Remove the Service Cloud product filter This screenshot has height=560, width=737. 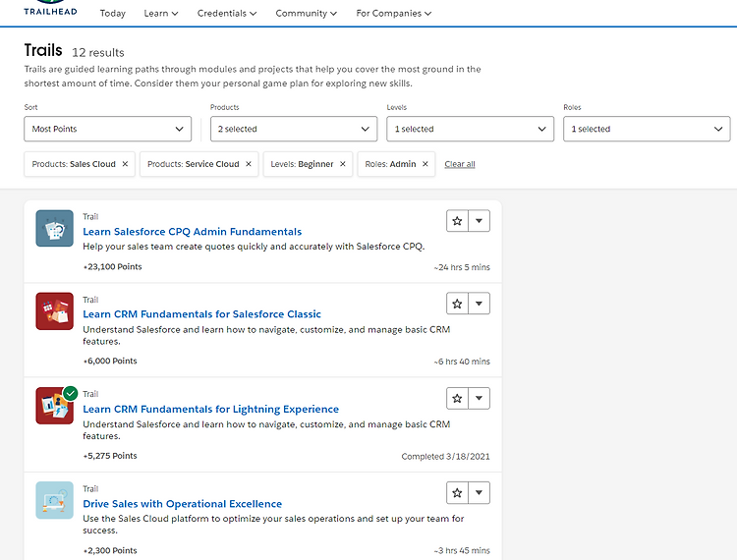pos(249,164)
